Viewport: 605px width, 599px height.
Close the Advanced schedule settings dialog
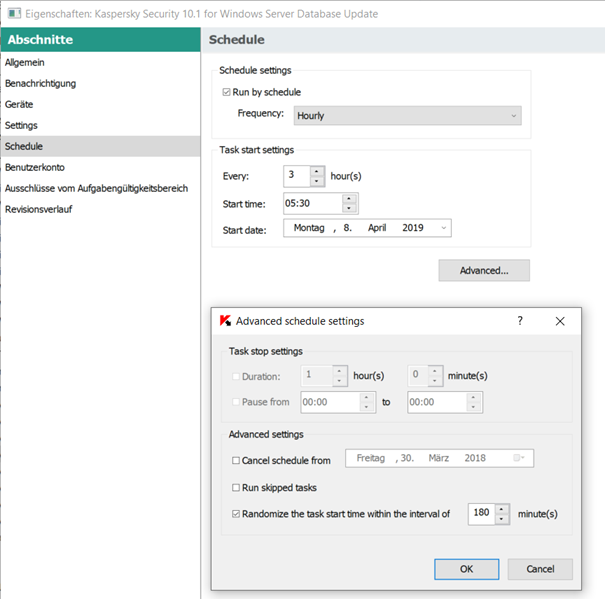[x=560, y=321]
